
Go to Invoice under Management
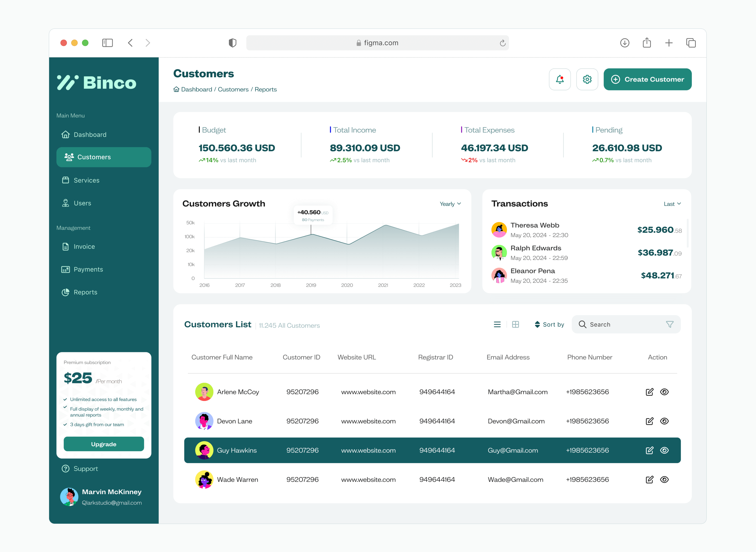[84, 246]
